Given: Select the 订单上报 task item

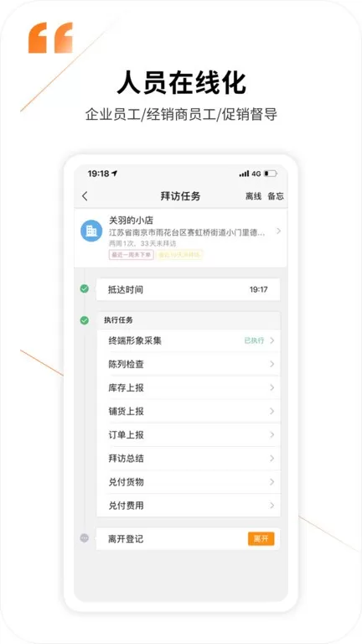Looking at the screenshot, I should coord(189,435).
